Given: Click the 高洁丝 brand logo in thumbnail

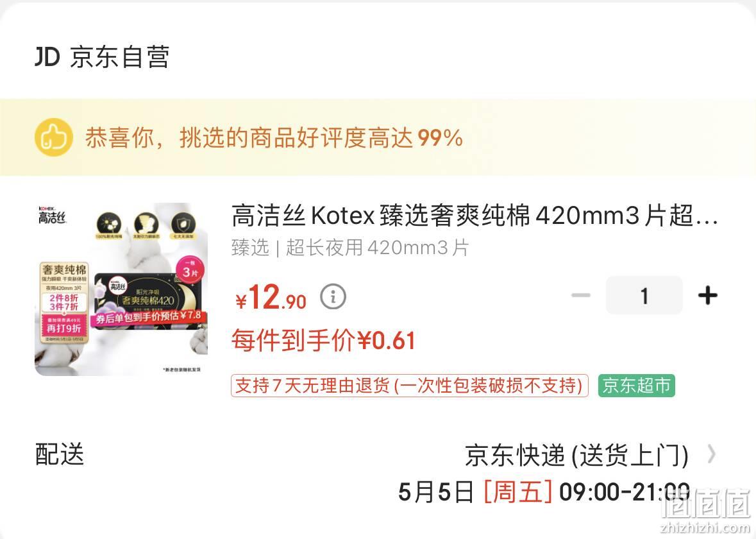Looking at the screenshot, I should pyautogui.click(x=51, y=215).
